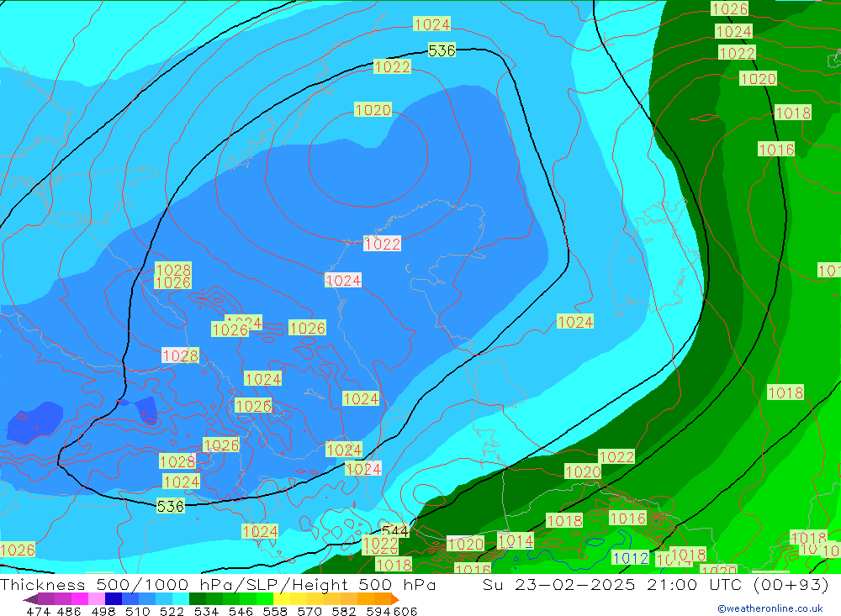Click the blue 1012 pressure label
841x616 pixels.
[x=631, y=558]
